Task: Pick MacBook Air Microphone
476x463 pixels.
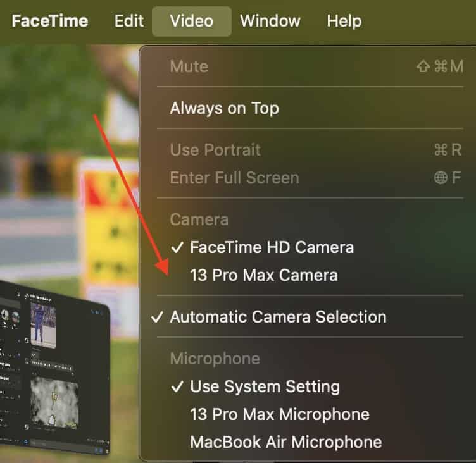Action: coord(285,441)
